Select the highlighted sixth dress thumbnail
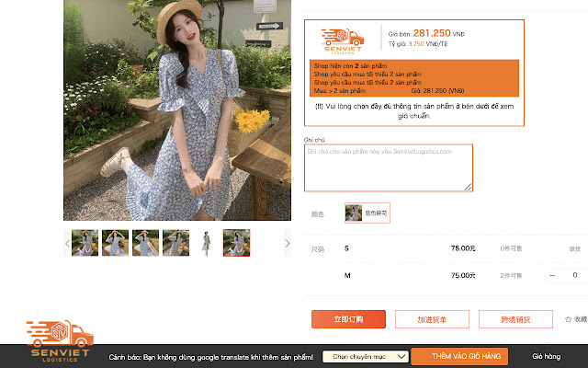The width and height of the screenshot is (588, 368). pos(237,243)
